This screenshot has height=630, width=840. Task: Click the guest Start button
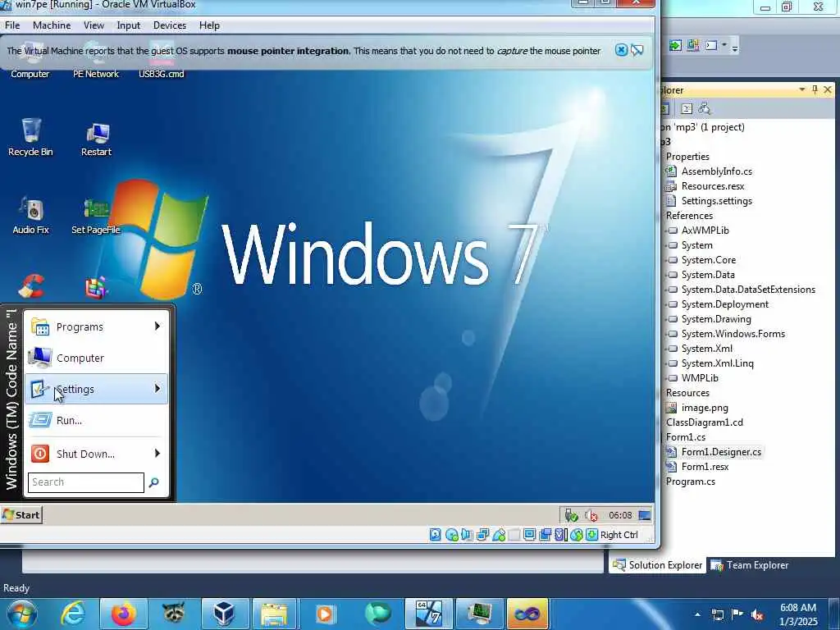click(21, 515)
